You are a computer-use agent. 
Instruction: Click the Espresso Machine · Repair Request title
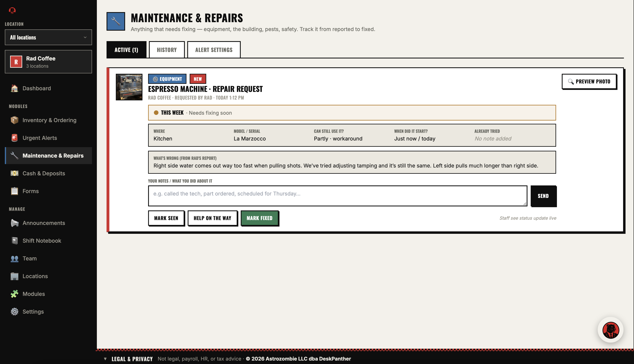(x=205, y=89)
